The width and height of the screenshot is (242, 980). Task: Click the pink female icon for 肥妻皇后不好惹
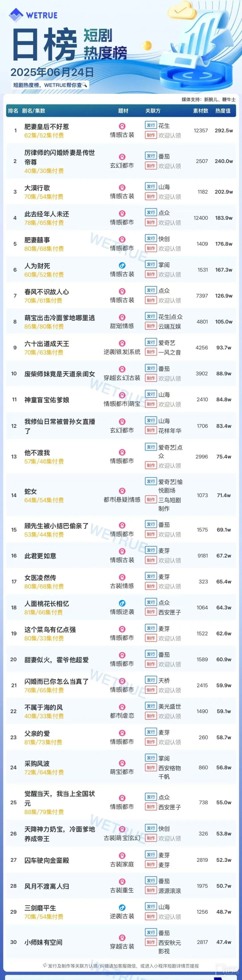click(x=122, y=126)
